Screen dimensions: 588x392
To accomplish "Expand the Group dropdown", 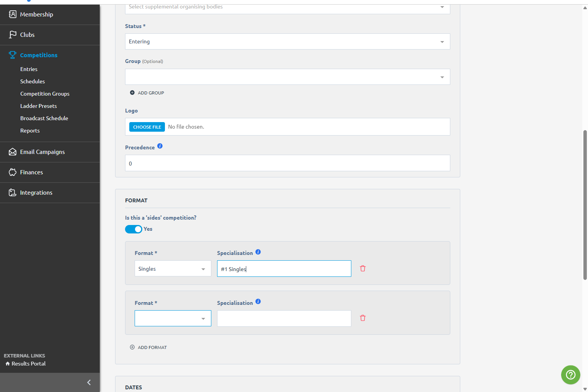I will point(287,77).
